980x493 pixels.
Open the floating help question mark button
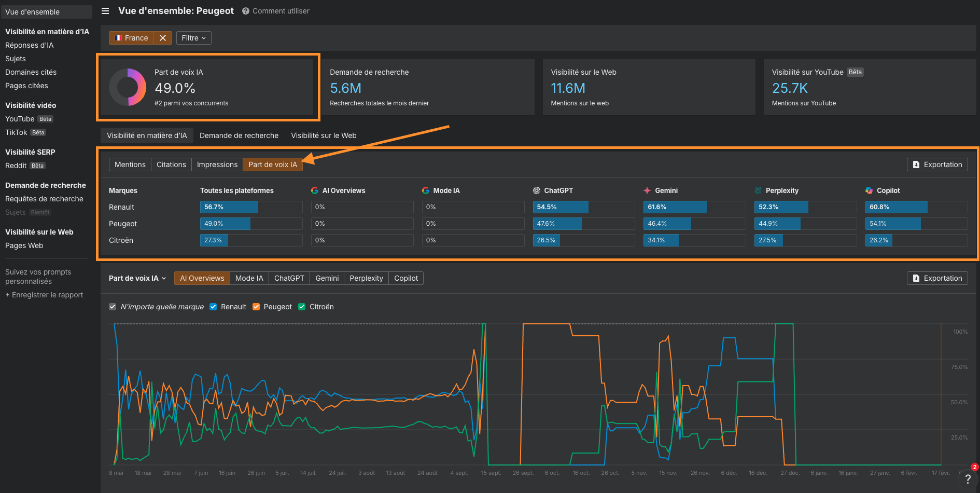point(968,479)
